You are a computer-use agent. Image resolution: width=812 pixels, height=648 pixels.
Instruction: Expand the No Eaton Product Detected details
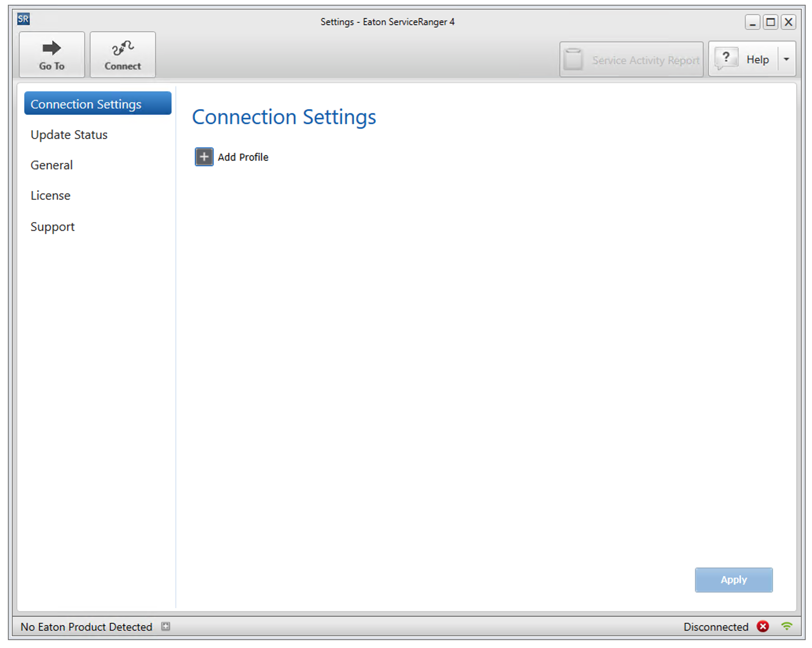pos(166,626)
